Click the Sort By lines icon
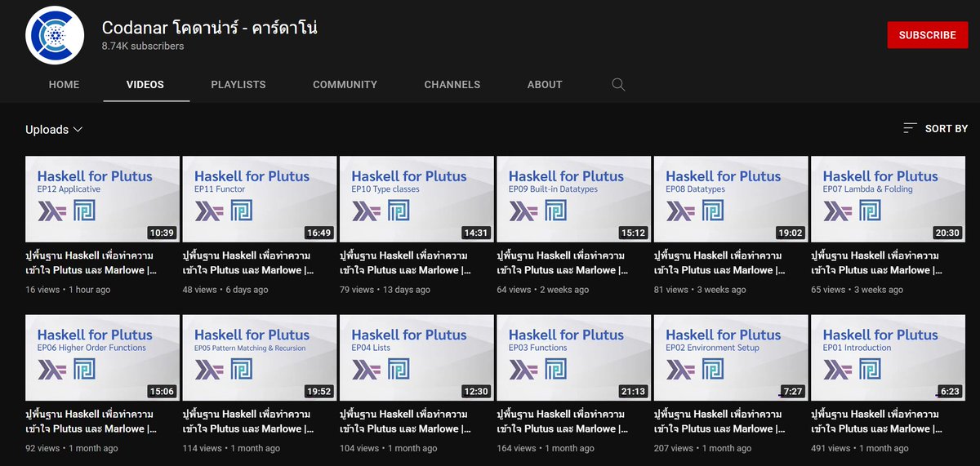 pyautogui.click(x=910, y=128)
